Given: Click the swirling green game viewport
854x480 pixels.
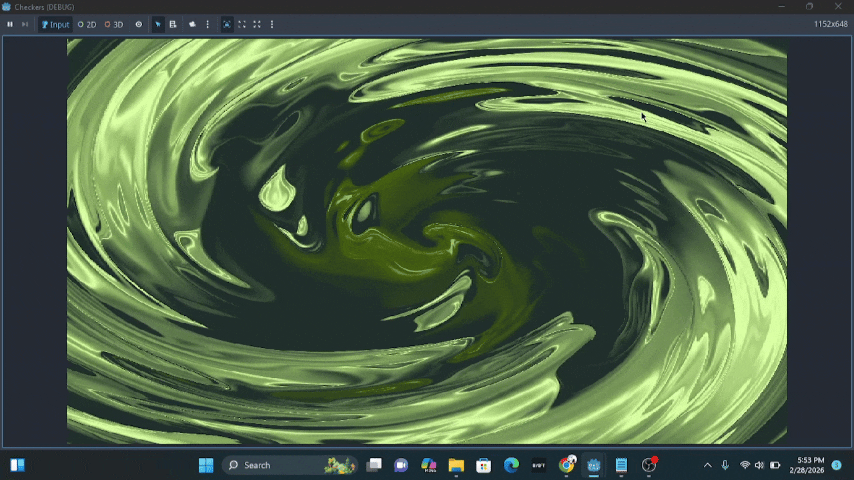Looking at the screenshot, I should point(426,241).
